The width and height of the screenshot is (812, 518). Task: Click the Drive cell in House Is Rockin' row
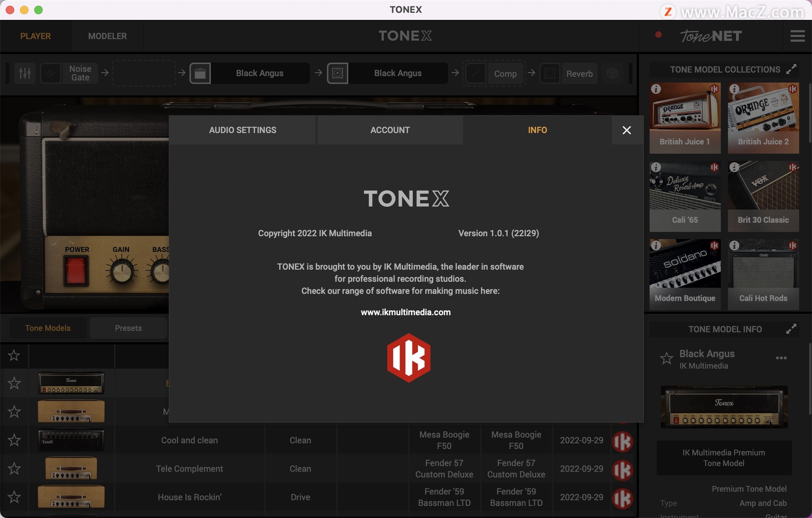pyautogui.click(x=300, y=497)
